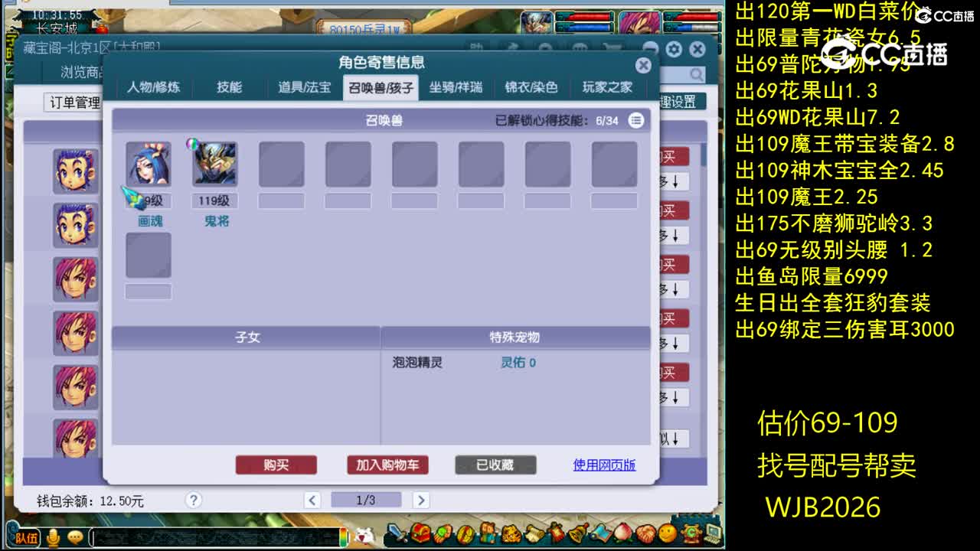Viewport: 980px width, 551px height.
Task: Click the sword icon in bottom toolbar
Action: pyautogui.click(x=397, y=533)
